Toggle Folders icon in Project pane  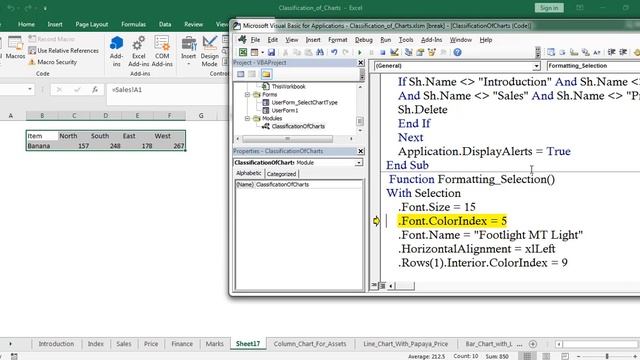click(x=266, y=74)
